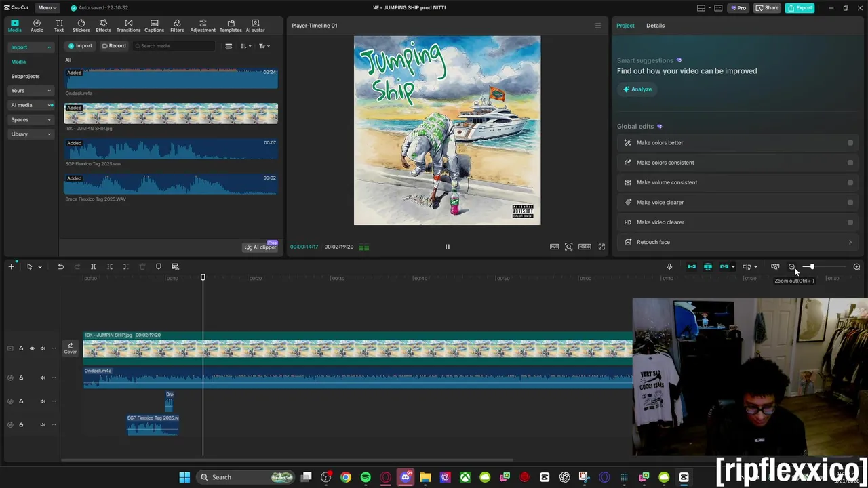Open the Adjustment tab
Viewport: 868px width, 488px height.
point(203,26)
